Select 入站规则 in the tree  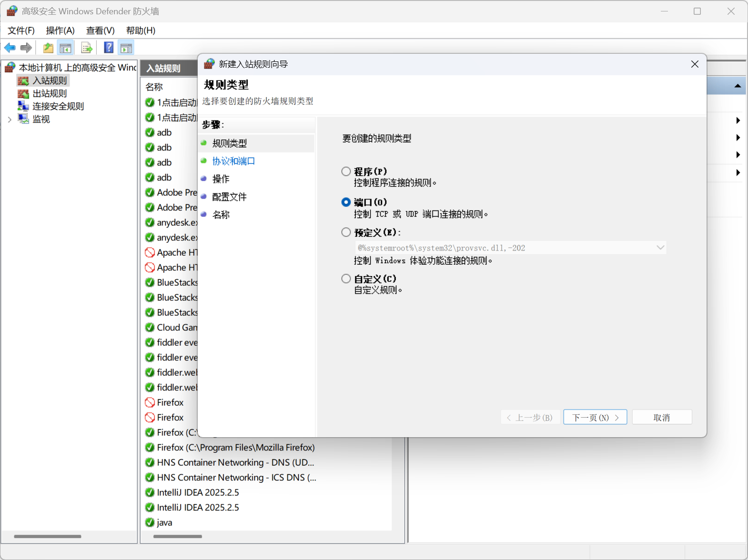[50, 80]
